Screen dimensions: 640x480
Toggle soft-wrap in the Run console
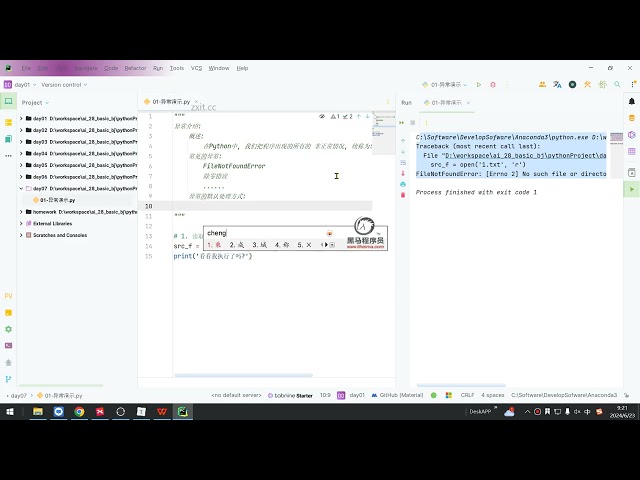pyautogui.click(x=403, y=162)
